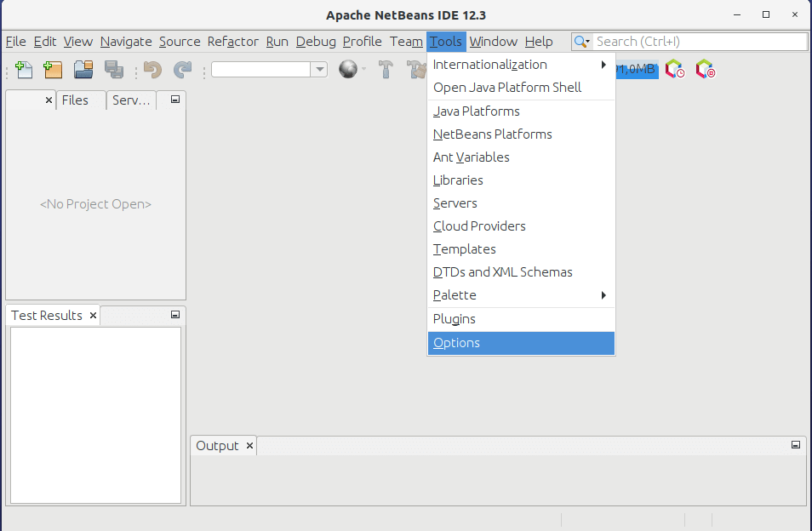Viewport: 812px width, 531px height.
Task: Minimize the NetBeans IDE window
Action: point(737,14)
